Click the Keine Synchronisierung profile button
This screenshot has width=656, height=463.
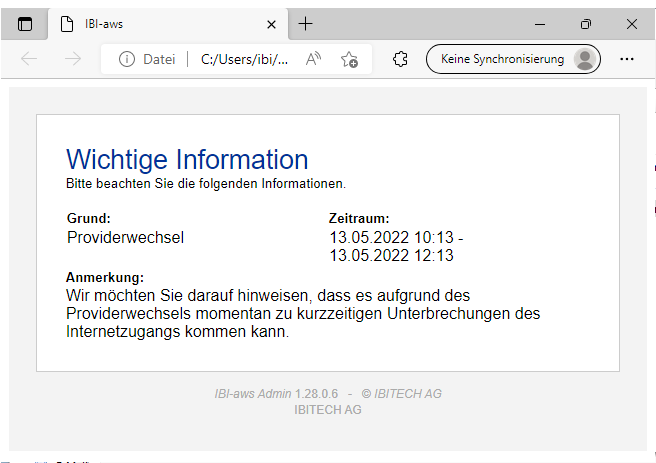[513, 59]
